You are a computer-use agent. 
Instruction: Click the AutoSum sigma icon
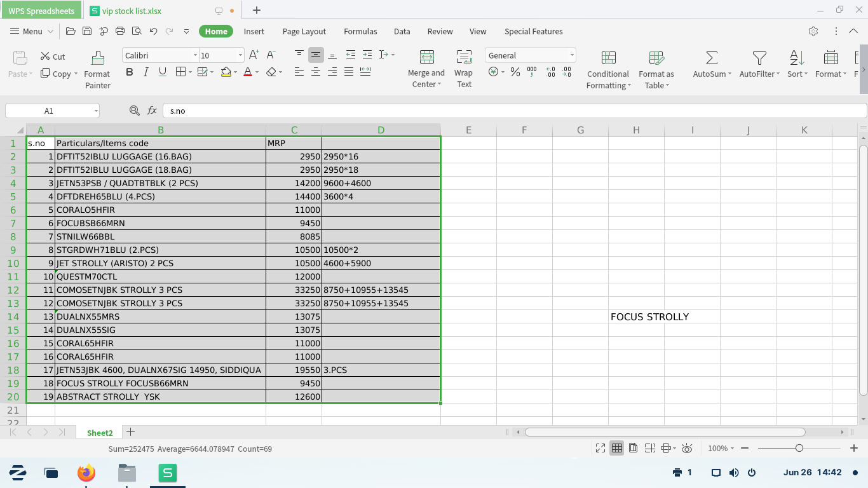click(x=712, y=58)
